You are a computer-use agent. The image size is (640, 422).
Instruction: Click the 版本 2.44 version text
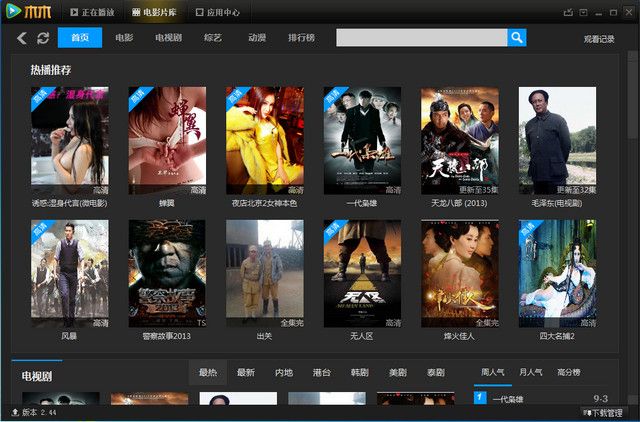coord(39,412)
